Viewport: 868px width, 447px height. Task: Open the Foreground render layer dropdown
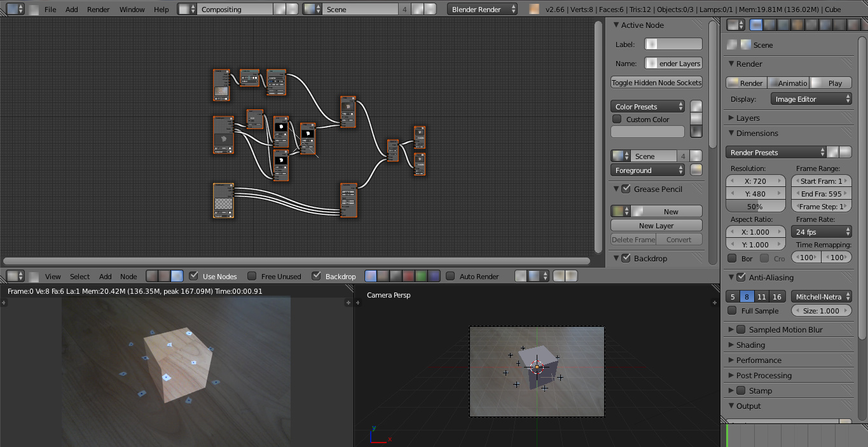648,170
